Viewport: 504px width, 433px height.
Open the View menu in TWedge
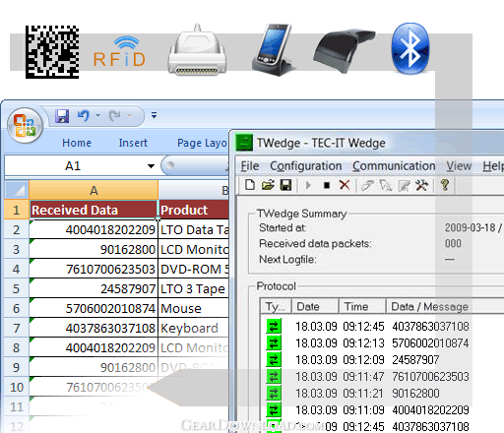tap(459, 166)
